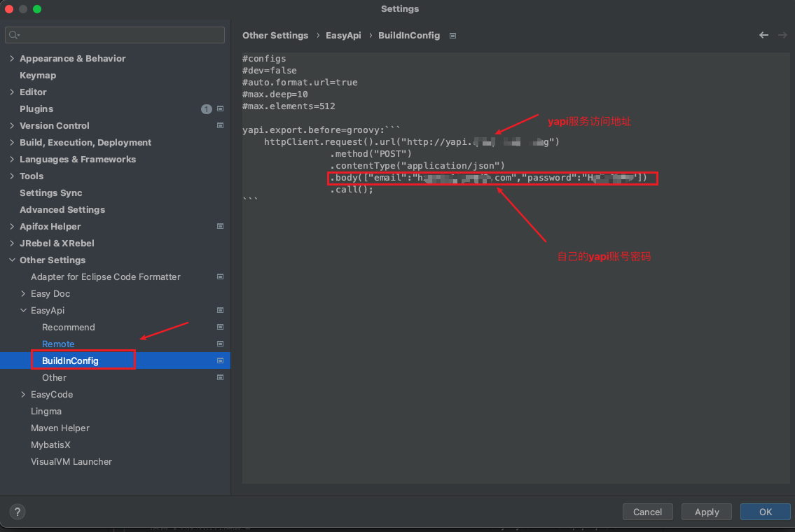The height and width of the screenshot is (532, 795).
Task: Click the Settings window title text
Action: (x=399, y=9)
